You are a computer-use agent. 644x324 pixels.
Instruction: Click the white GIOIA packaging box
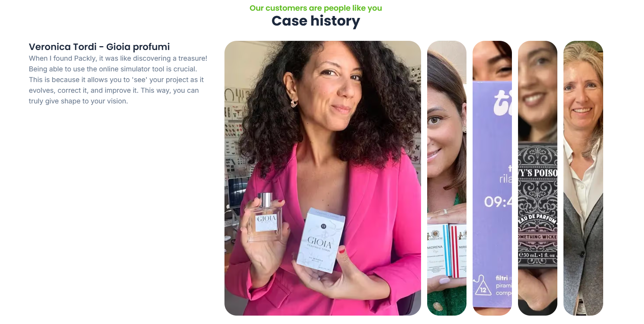pos(321,240)
